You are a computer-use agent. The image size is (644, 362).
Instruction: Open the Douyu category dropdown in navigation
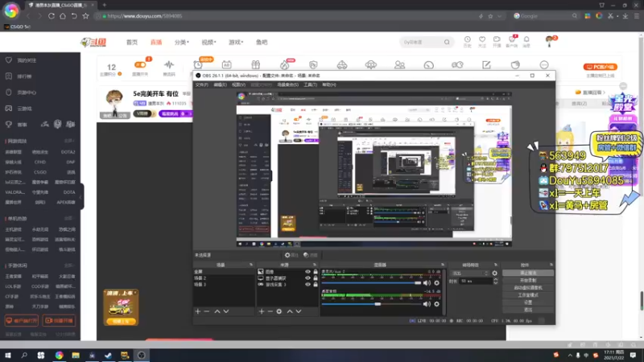[x=182, y=42]
